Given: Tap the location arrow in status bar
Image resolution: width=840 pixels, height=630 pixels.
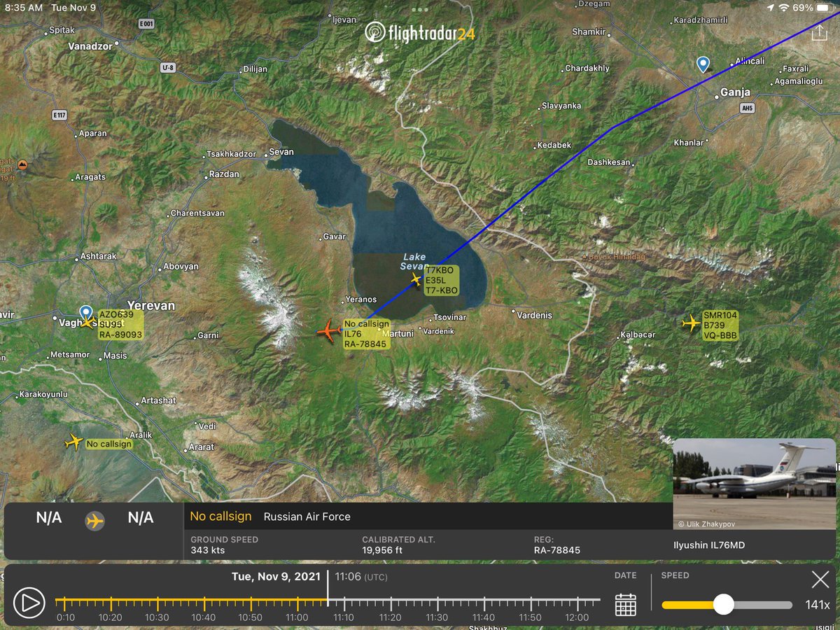Looking at the screenshot, I should pos(771,8).
